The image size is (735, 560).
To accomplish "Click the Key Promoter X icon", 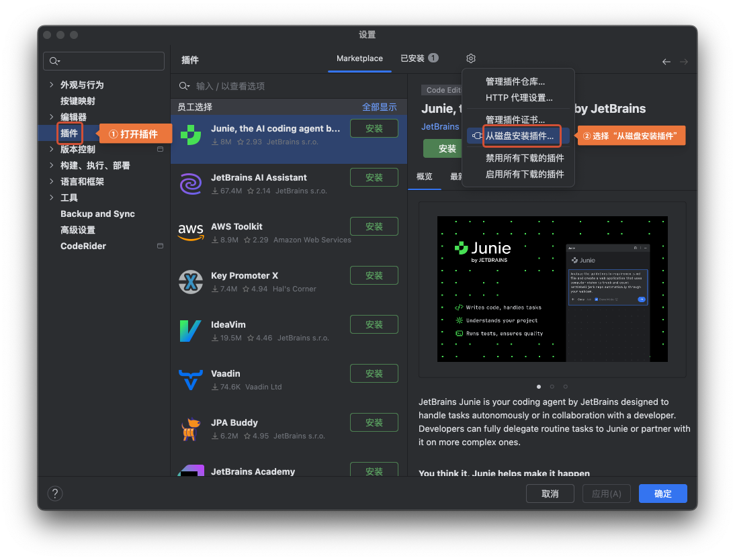I will coord(191,282).
